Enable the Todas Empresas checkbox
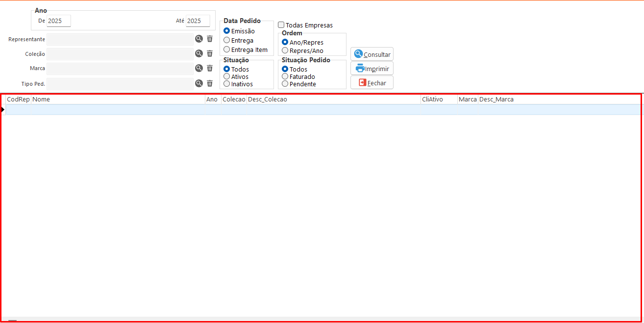Viewport: 644px width, 323px height. (281, 25)
